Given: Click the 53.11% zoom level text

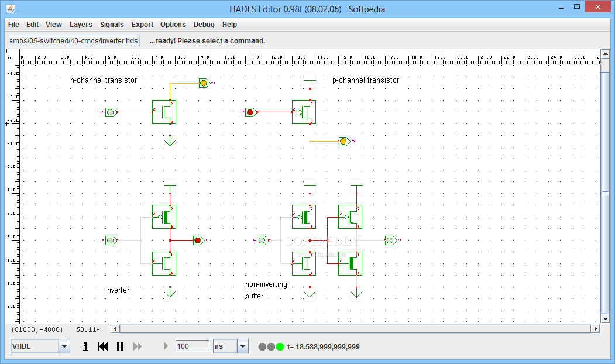Looking at the screenshot, I should (x=88, y=329).
